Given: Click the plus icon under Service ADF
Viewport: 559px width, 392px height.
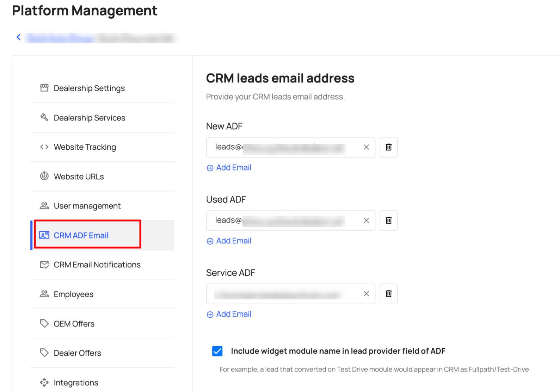Looking at the screenshot, I should [210, 315].
